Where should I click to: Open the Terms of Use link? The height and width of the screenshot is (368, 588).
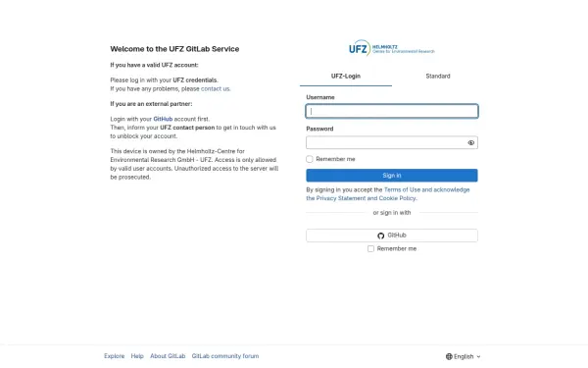[x=402, y=190]
